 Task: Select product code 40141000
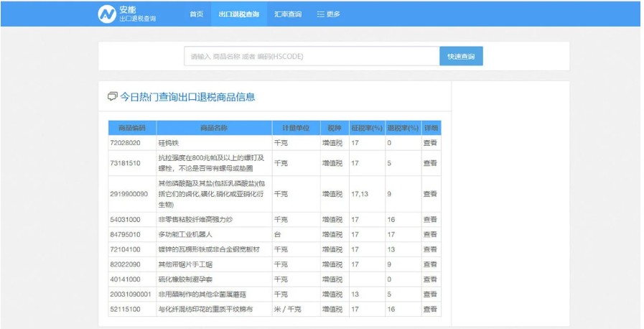point(125,279)
